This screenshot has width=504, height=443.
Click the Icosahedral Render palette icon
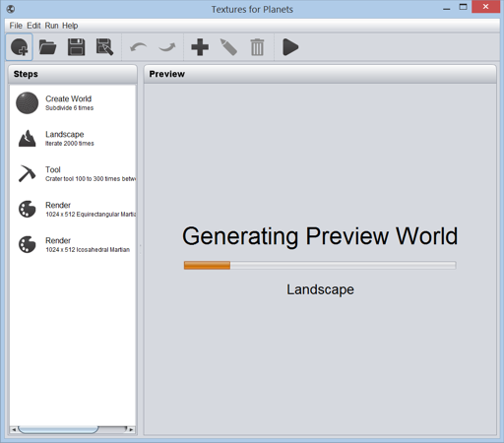pyautogui.click(x=28, y=244)
